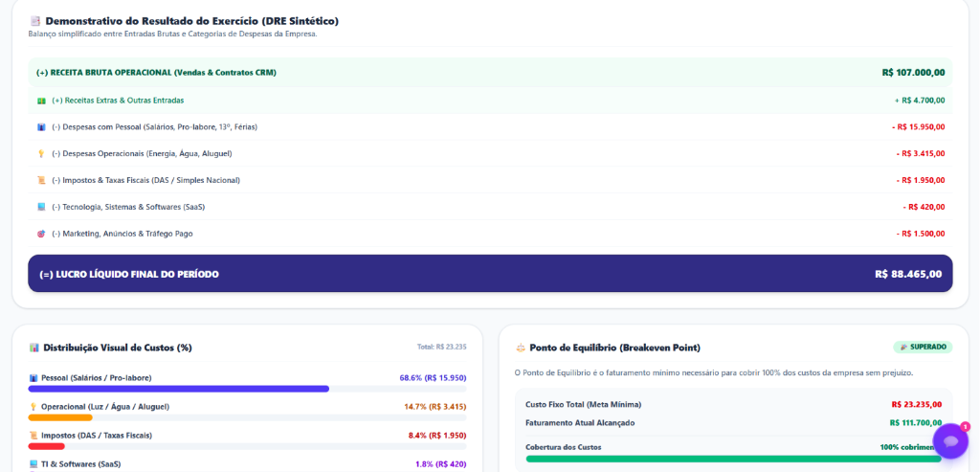Viewport: 980px width, 472px height.
Task: Click the R$ 23.235,00 fixed cost value
Action: coord(916,404)
